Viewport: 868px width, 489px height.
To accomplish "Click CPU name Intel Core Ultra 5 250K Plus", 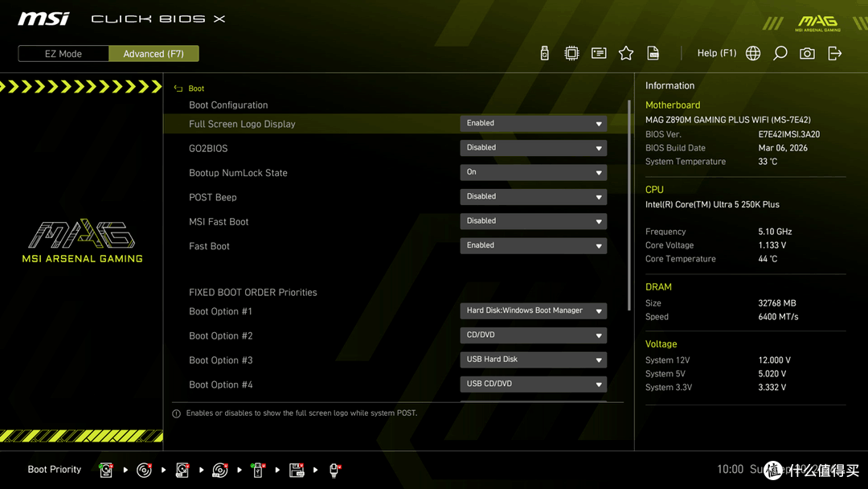I will click(x=712, y=204).
